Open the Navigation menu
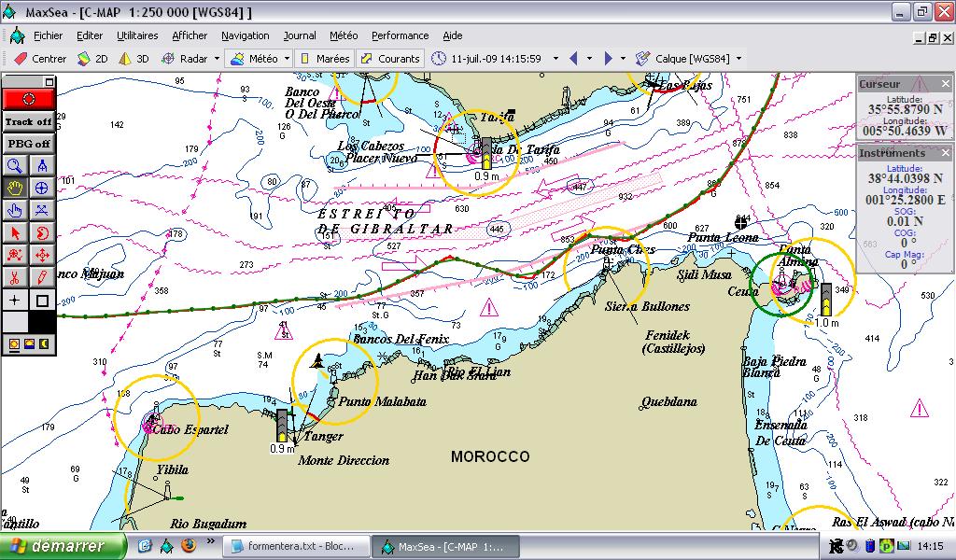The image size is (956, 560). point(245,35)
